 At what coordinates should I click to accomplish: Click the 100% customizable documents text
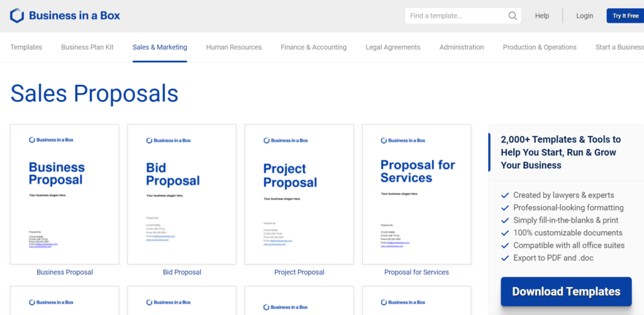tap(568, 233)
